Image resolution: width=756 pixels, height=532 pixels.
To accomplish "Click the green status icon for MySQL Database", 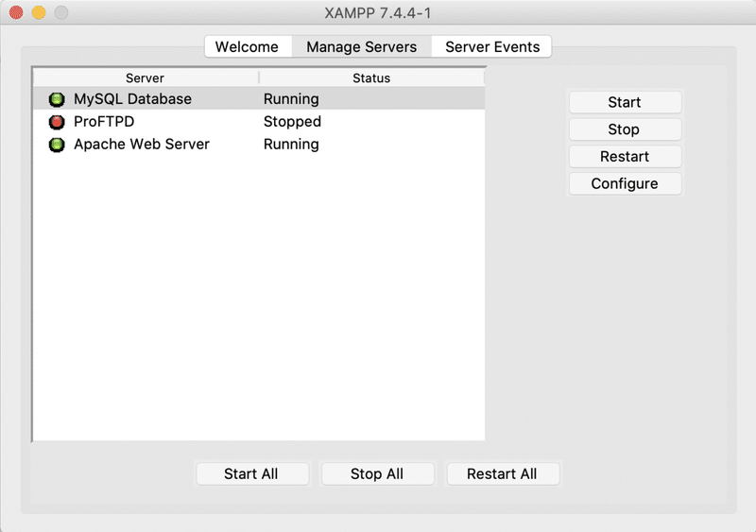I will pyautogui.click(x=57, y=99).
